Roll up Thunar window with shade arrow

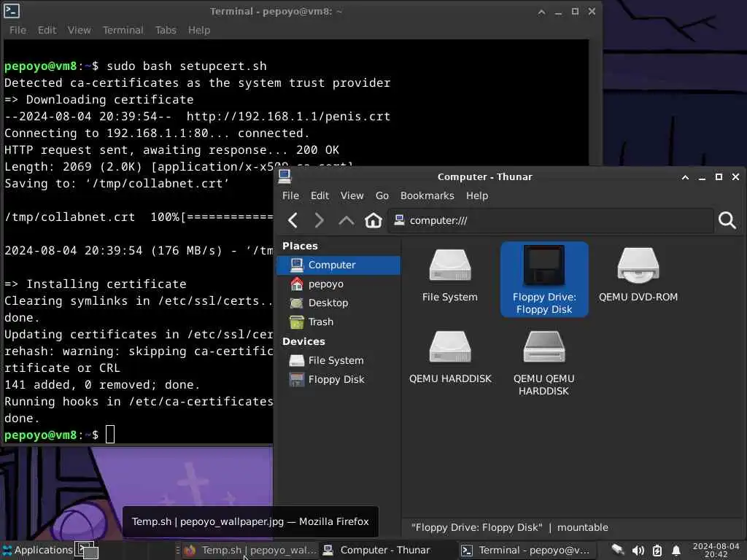685,177
